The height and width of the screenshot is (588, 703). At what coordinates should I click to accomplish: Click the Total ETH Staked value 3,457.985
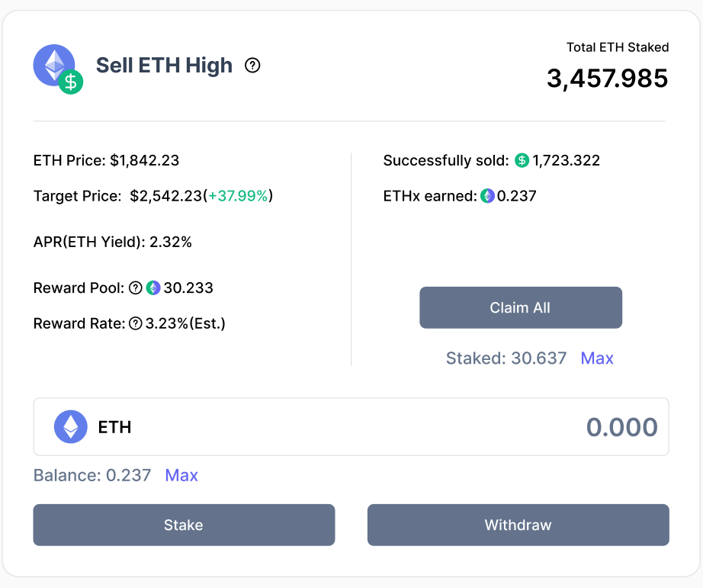pos(607,78)
